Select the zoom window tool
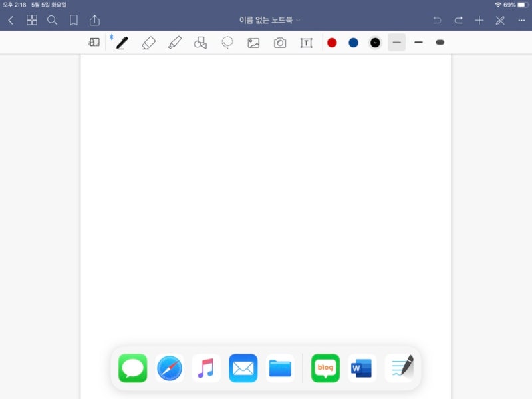The width and height of the screenshot is (532, 399). pyautogui.click(x=94, y=42)
